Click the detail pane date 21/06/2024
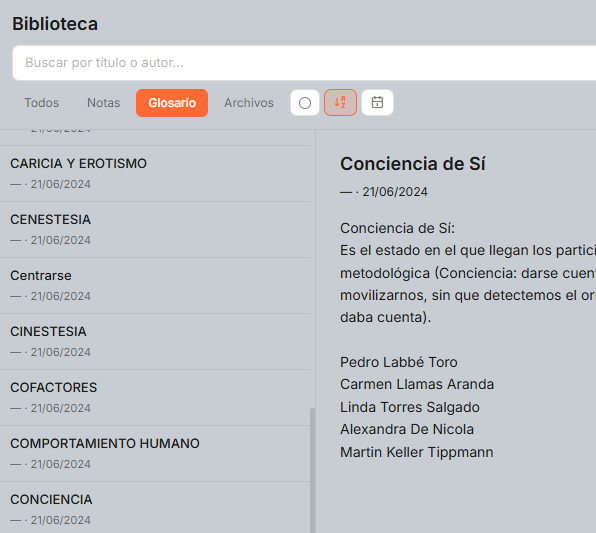596x533 pixels. tap(395, 192)
